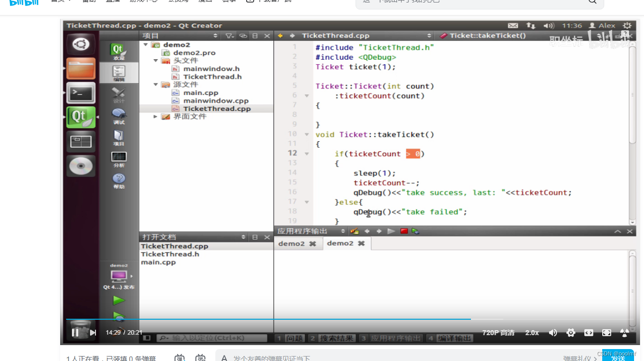Viewport: 644px width, 361px height.
Task: Click the mail indicator in top panel
Action: tap(513, 25)
